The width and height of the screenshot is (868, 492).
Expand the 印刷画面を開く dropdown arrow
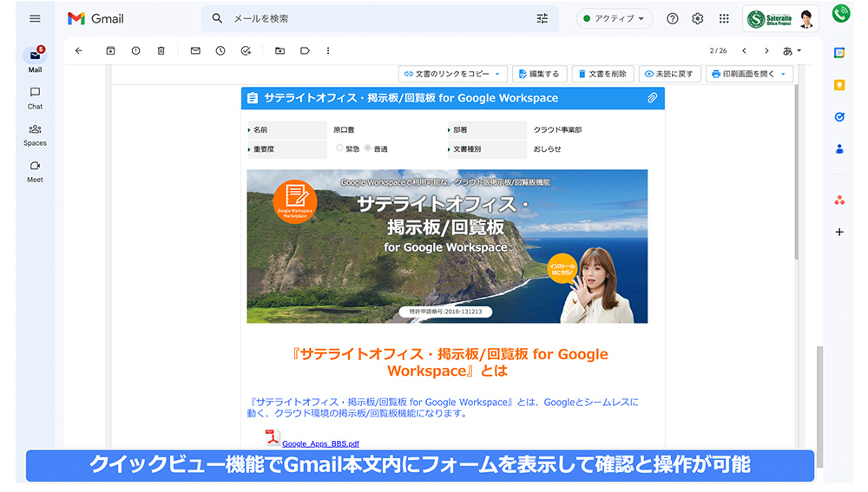(x=783, y=74)
